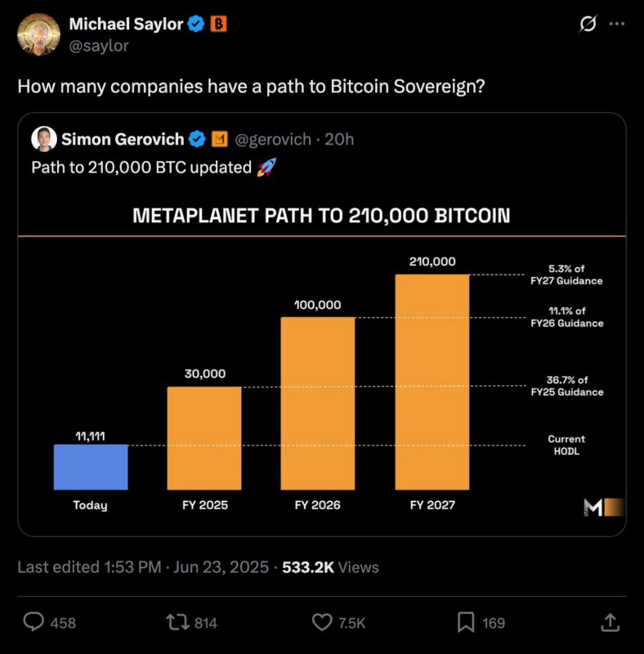
Task: Open Michael Saylor's profile picture
Action: point(38,34)
